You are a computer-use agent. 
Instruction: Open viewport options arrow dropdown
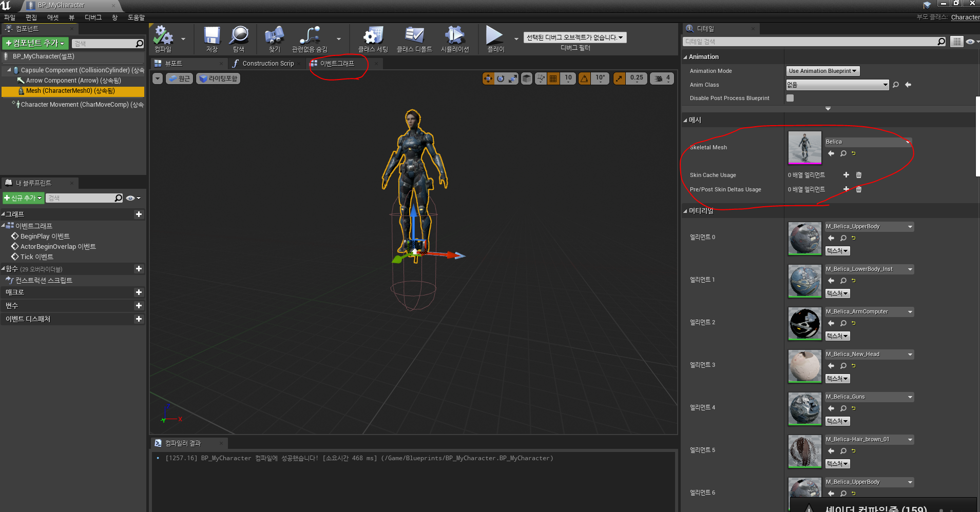tap(158, 78)
